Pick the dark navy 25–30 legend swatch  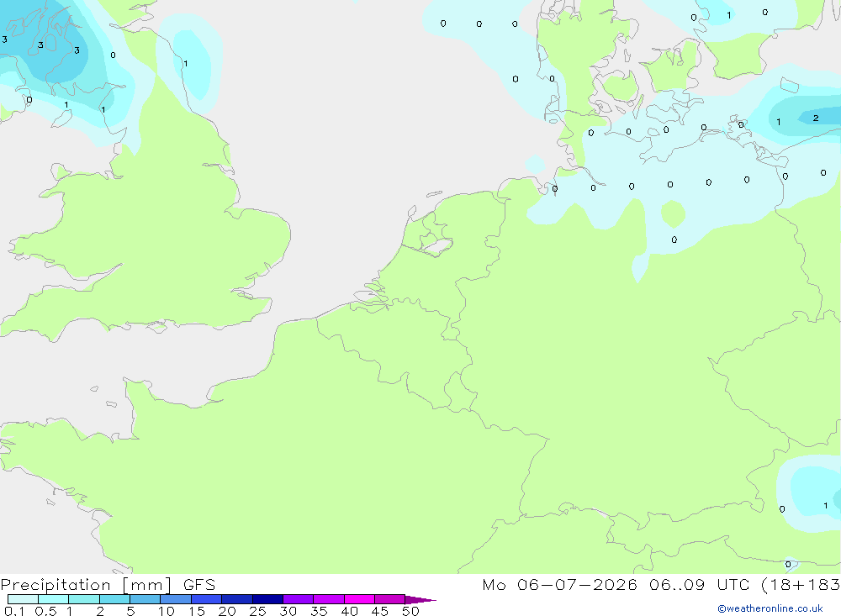pyautogui.click(x=267, y=599)
